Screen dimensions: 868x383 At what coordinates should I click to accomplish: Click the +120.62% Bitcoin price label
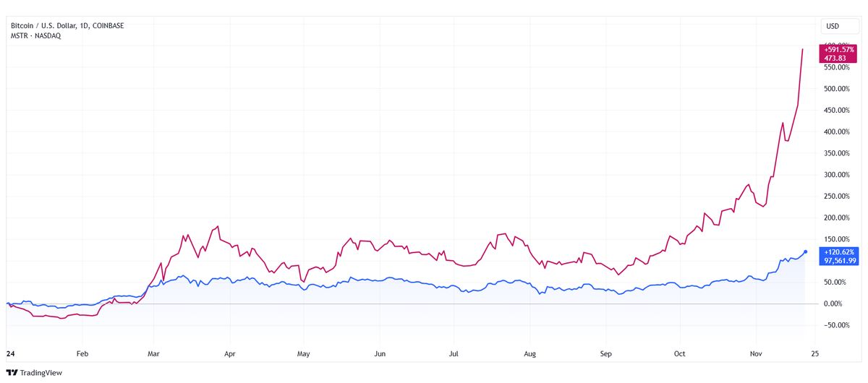tap(838, 252)
